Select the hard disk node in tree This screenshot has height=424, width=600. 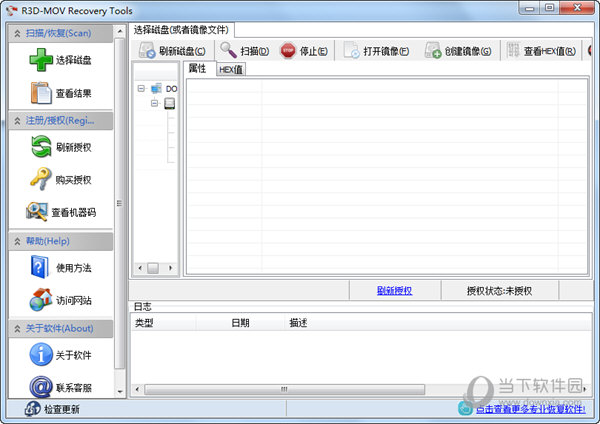pos(170,103)
